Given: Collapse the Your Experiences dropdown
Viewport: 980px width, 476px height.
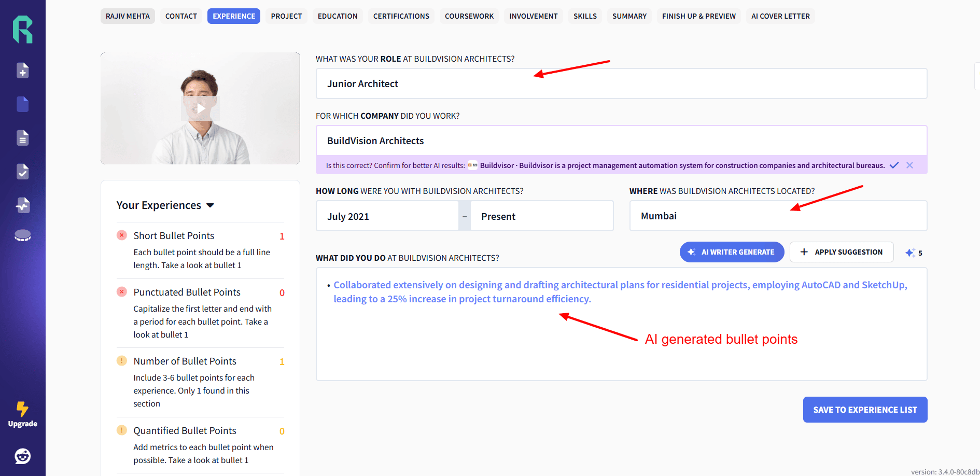Looking at the screenshot, I should coord(210,205).
